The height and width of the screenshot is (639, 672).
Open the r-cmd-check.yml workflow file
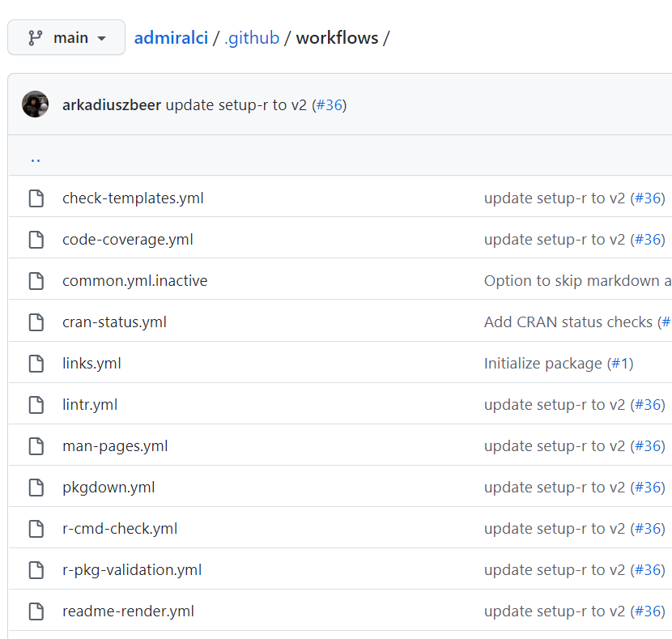(120, 529)
